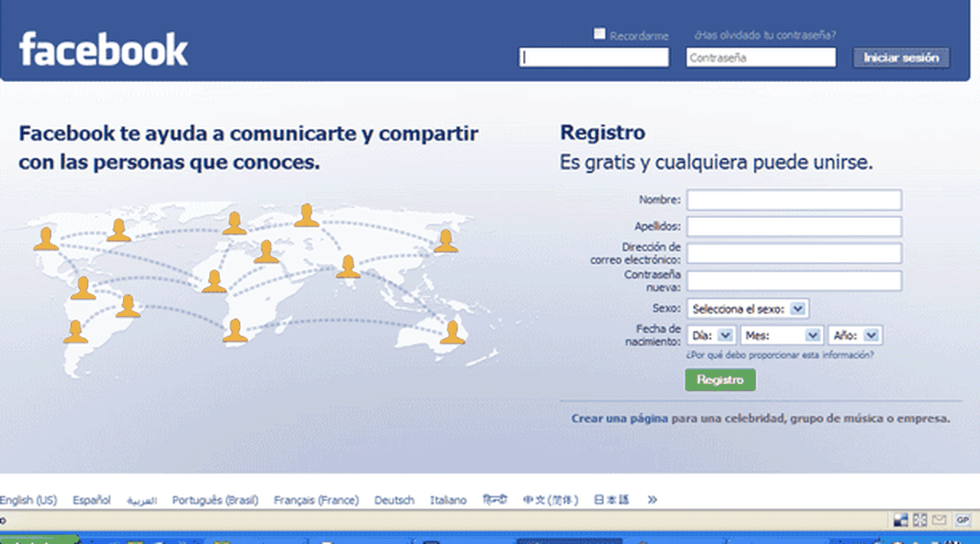
Task: Switch language to Español
Action: 92,500
